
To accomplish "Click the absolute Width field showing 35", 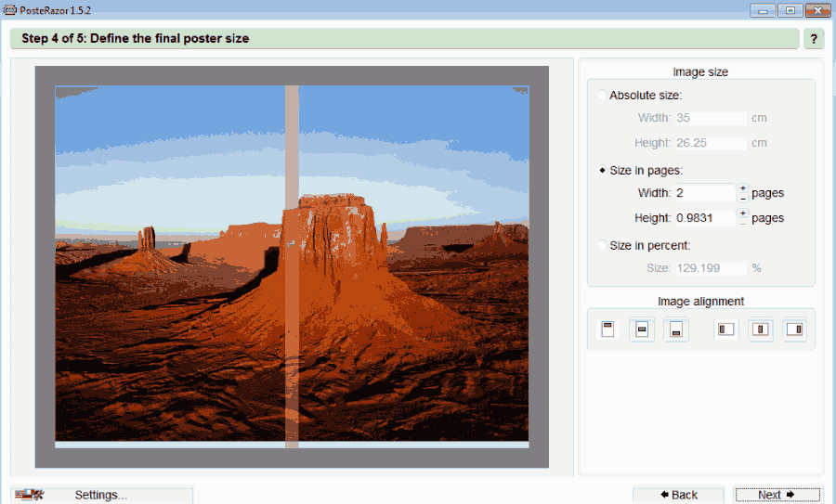I will point(711,118).
